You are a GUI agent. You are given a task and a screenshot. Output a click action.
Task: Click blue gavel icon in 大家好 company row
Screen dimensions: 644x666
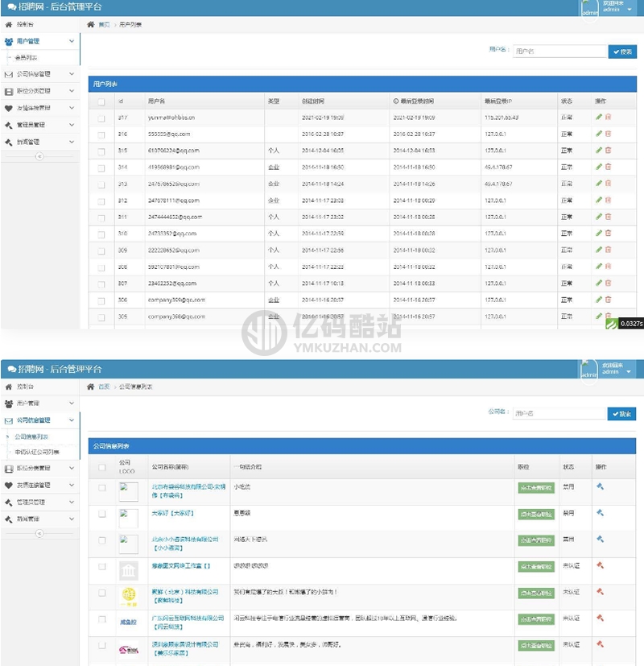(600, 513)
